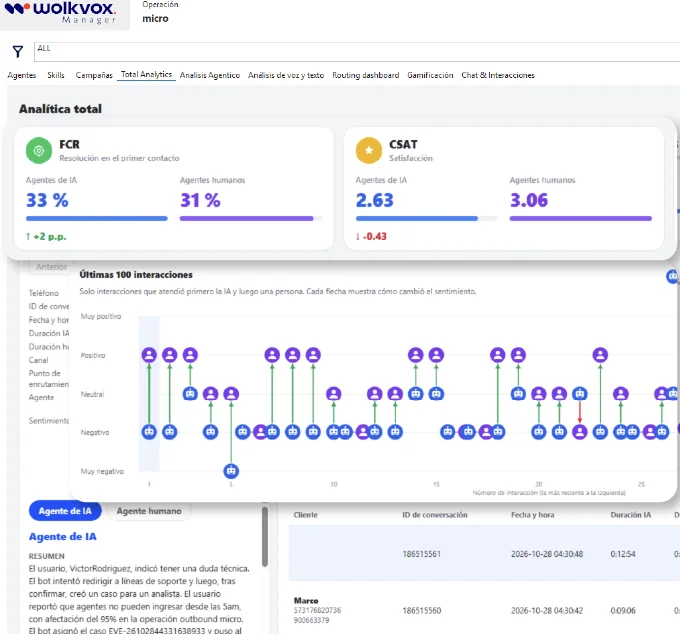Click the 0:12:54 duration cell
Screen dimensions: 680x640
(623, 554)
